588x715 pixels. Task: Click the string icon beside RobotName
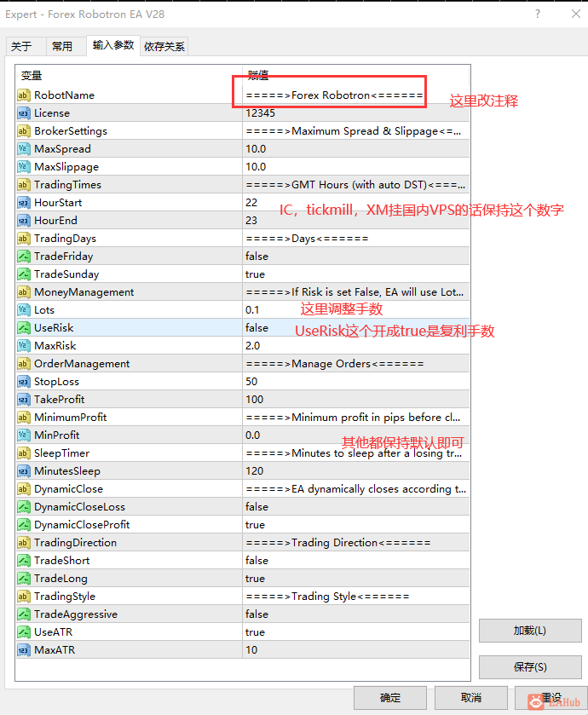pyautogui.click(x=24, y=95)
